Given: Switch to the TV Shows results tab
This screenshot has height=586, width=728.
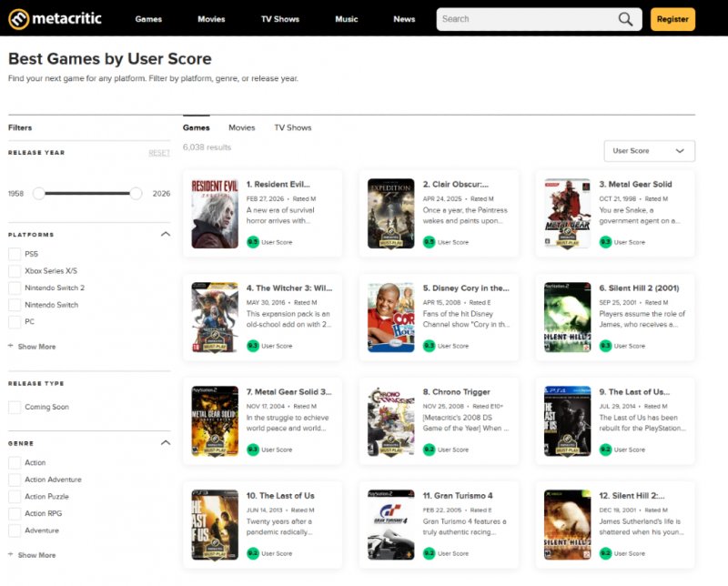Looking at the screenshot, I should point(292,127).
